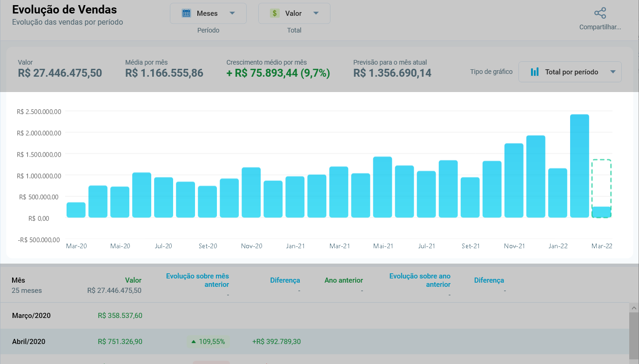Click the Compartilhar share icon
Image resolution: width=639 pixels, height=364 pixels.
pyautogui.click(x=600, y=13)
